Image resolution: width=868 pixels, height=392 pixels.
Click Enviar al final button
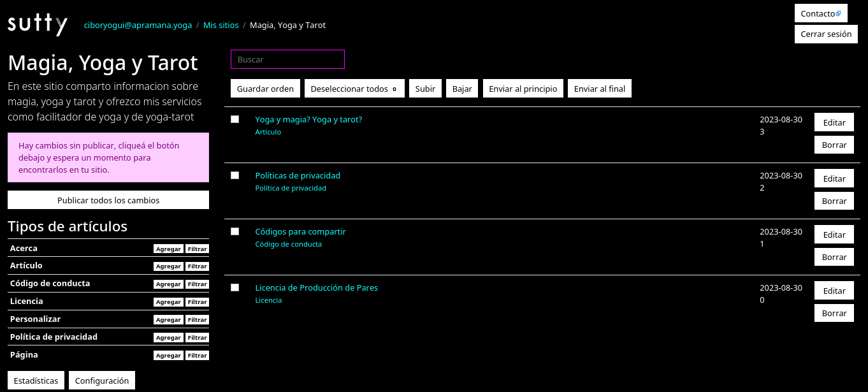pyautogui.click(x=599, y=89)
